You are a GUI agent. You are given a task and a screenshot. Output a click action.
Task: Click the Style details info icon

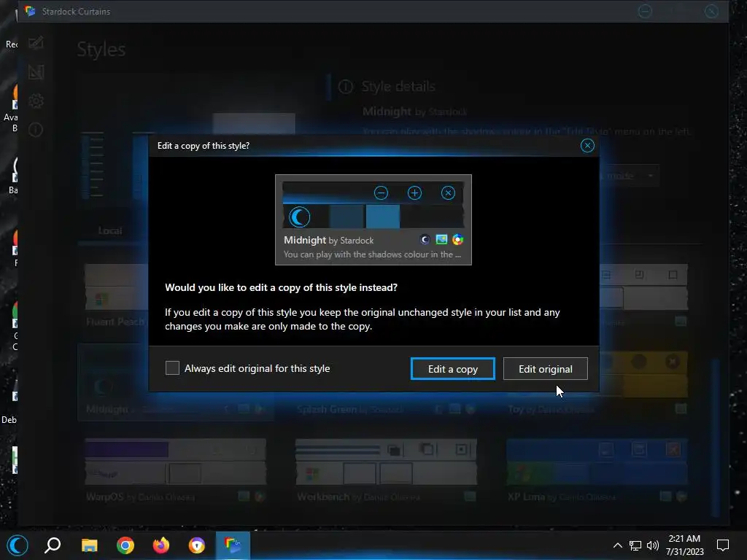coord(345,87)
